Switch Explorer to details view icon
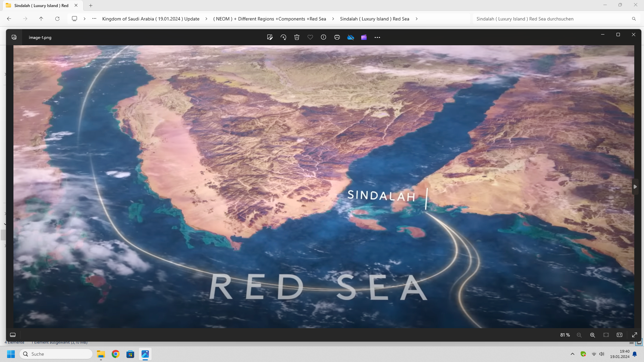 (x=632, y=343)
